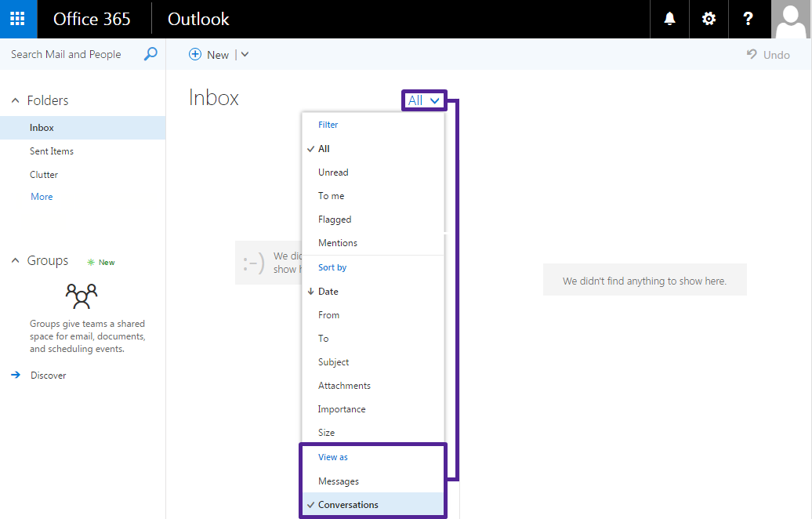Filter by To me

[373, 196]
